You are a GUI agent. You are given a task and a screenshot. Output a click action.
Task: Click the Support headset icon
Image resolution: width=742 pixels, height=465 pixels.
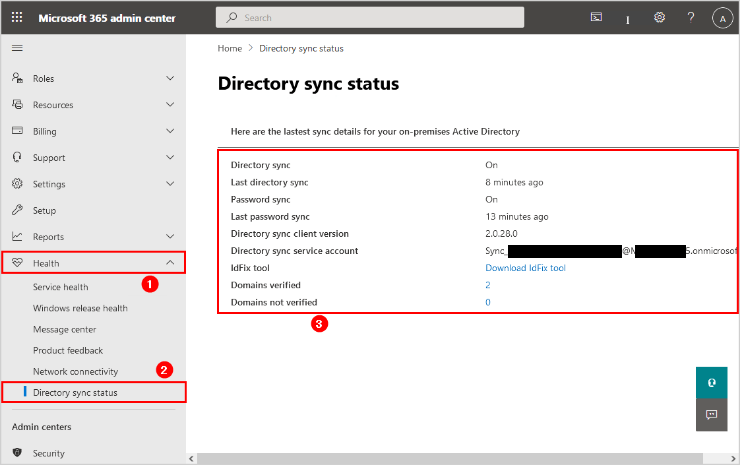(x=18, y=157)
